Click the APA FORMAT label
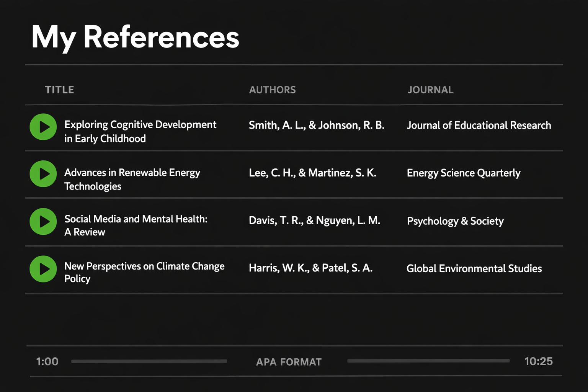The image size is (588, 392). point(289,362)
